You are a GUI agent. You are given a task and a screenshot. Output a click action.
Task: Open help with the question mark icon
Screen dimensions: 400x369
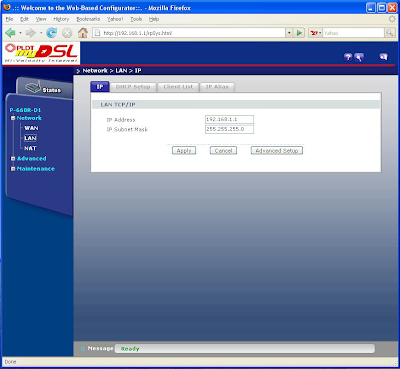click(348, 57)
